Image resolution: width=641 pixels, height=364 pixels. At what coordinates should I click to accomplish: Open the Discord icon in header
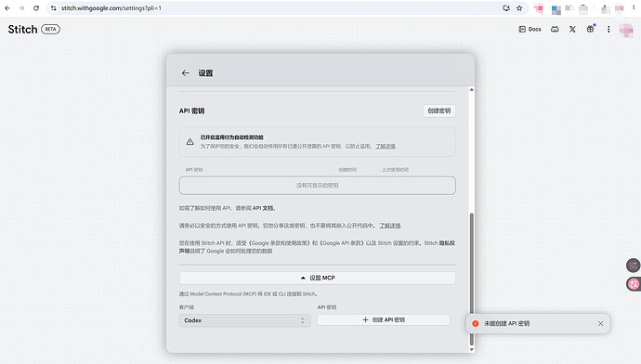pos(555,29)
